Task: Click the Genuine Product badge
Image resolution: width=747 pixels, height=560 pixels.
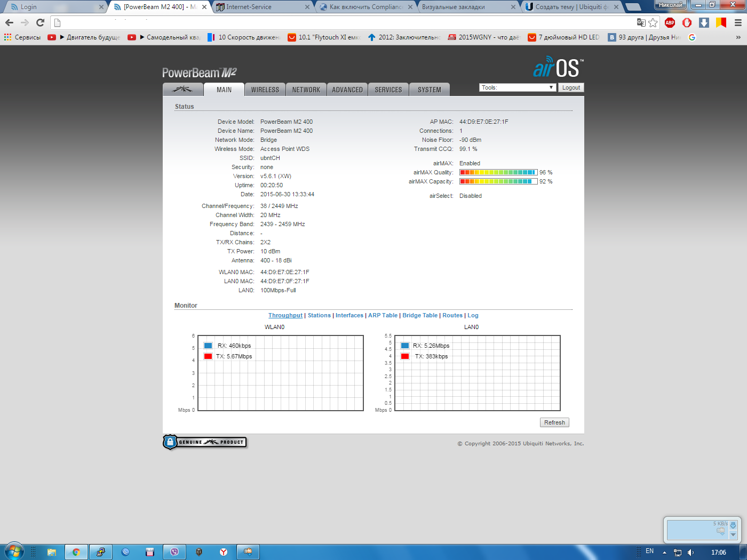Action: tap(205, 442)
